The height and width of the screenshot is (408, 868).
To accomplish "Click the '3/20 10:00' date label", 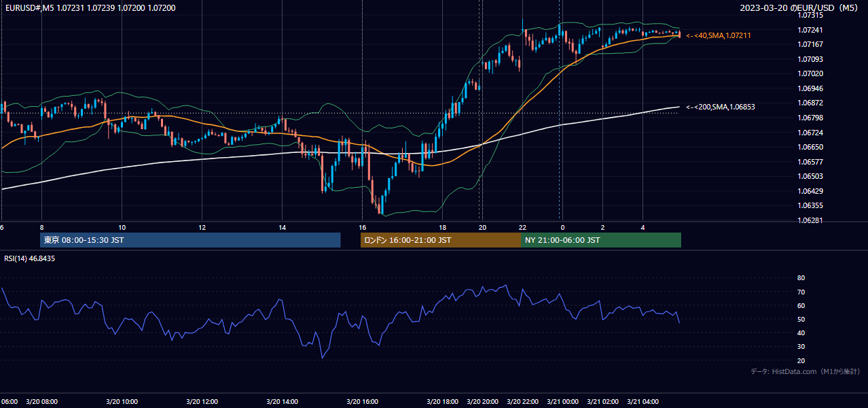I will 122,401.
